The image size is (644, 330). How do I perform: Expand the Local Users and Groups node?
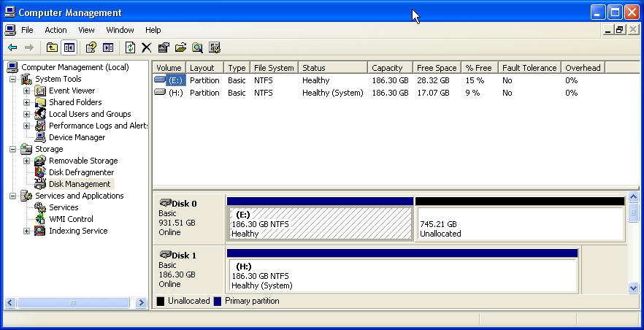click(x=27, y=114)
